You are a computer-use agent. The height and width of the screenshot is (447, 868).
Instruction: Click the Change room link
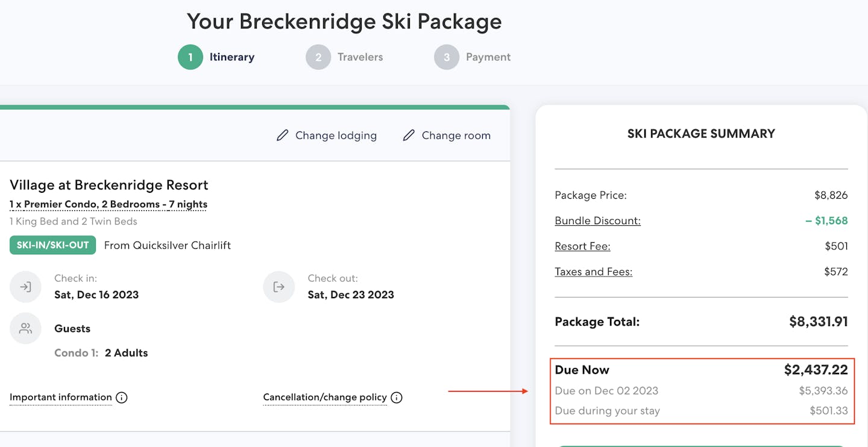[456, 136]
